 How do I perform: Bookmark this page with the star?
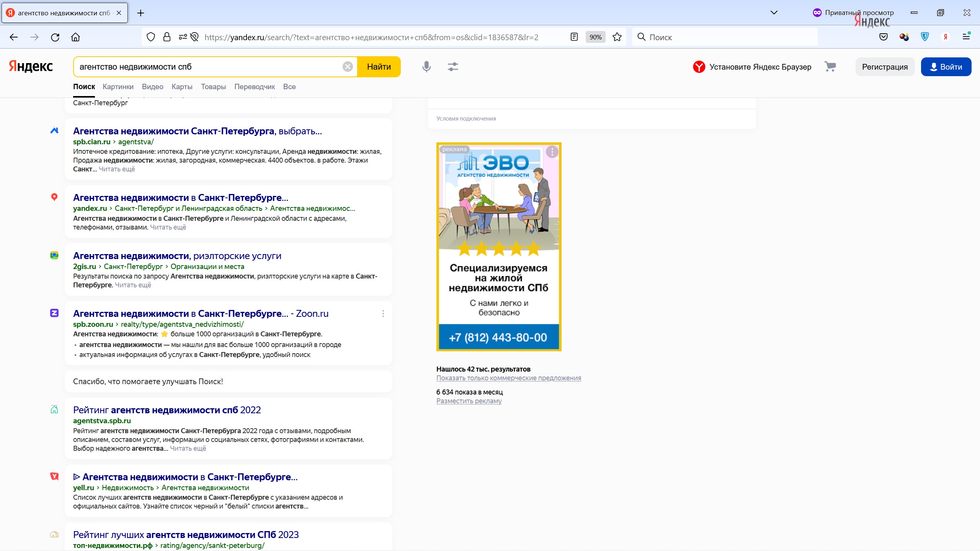click(x=617, y=37)
